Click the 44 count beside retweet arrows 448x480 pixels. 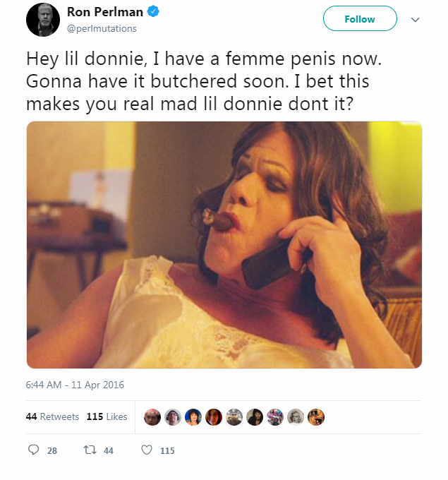point(109,450)
